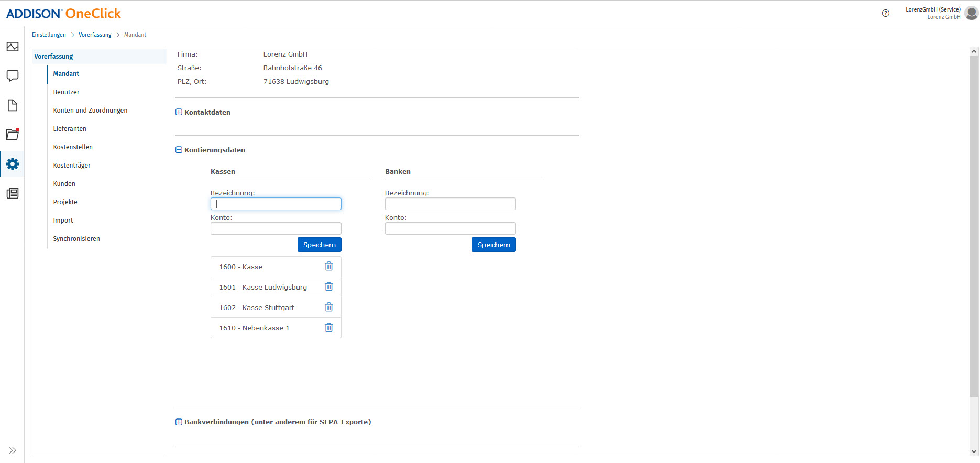This screenshot has width=980, height=463.
Task: Open the dashboard chart icon in sidebar
Action: tap(13, 47)
